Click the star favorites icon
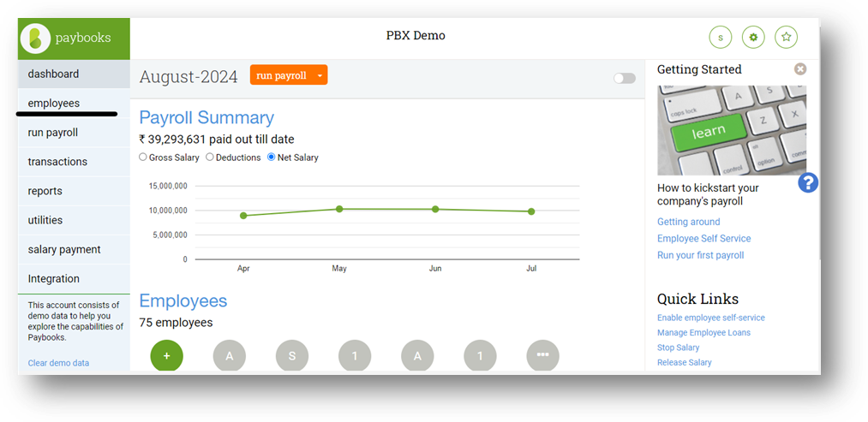Screen dimensions: 868x422 [786, 38]
